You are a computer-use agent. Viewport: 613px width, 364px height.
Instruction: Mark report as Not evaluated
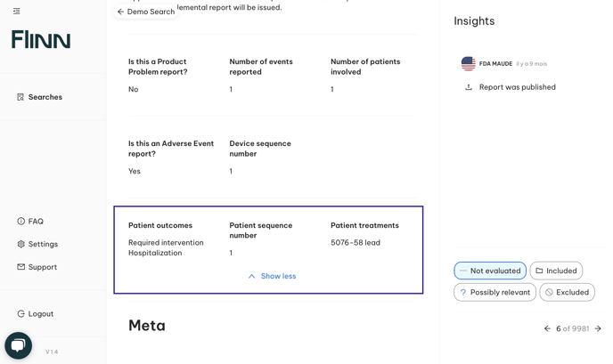(490, 271)
